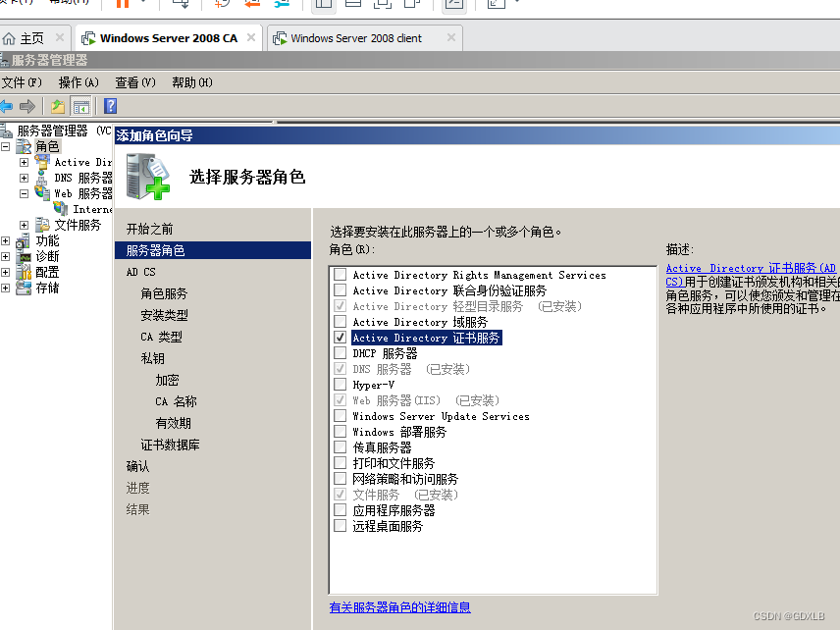Go to 证书数据库 wizard step
The height and width of the screenshot is (630, 840).
170,445
